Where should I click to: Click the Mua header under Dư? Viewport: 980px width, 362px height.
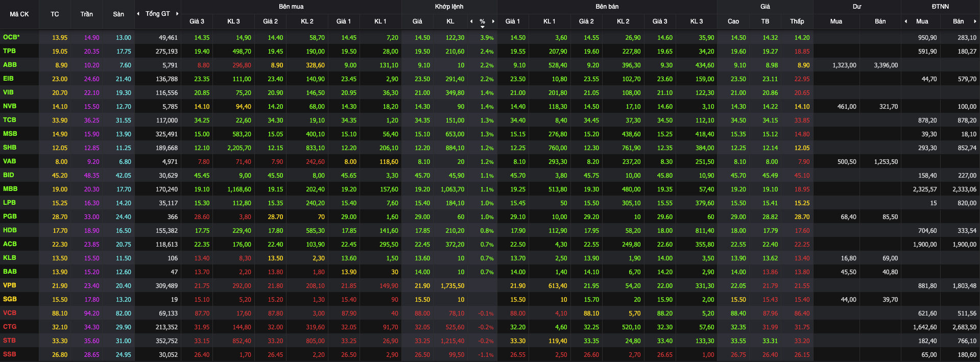click(836, 21)
